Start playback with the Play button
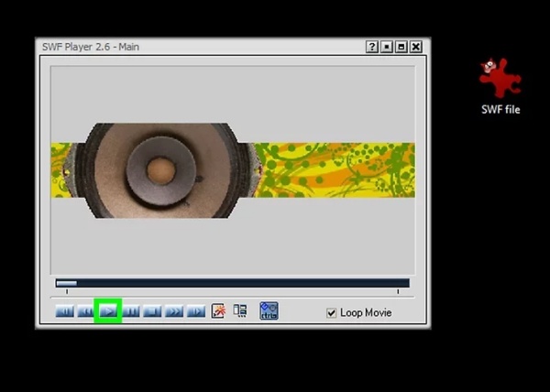 click(x=108, y=310)
